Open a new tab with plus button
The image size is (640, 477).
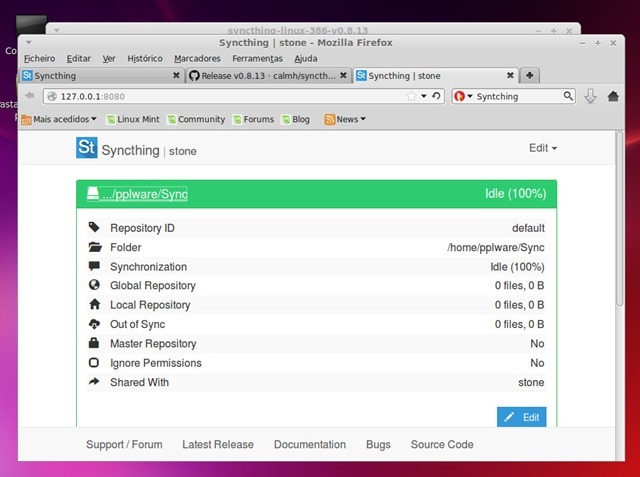click(530, 75)
